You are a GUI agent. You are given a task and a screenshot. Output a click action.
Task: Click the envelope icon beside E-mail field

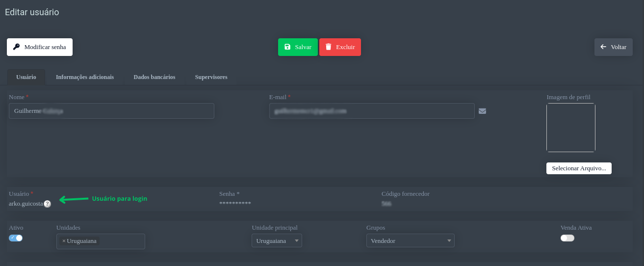[482, 111]
